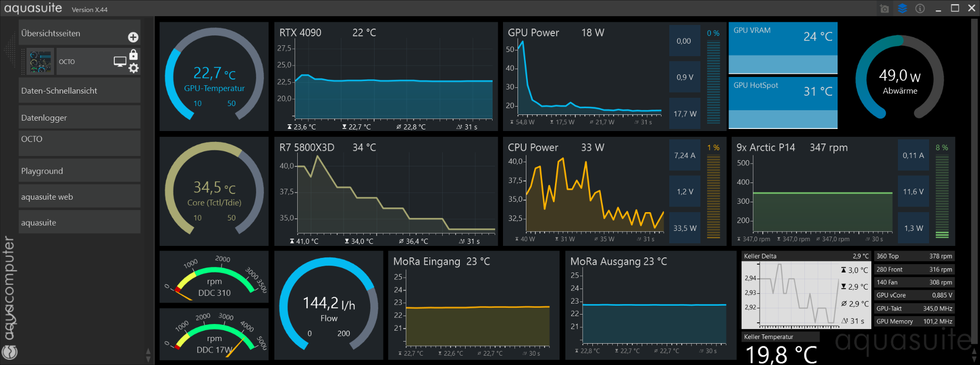
Task: Select the OCTO overview page thumbnail
Action: click(40, 62)
